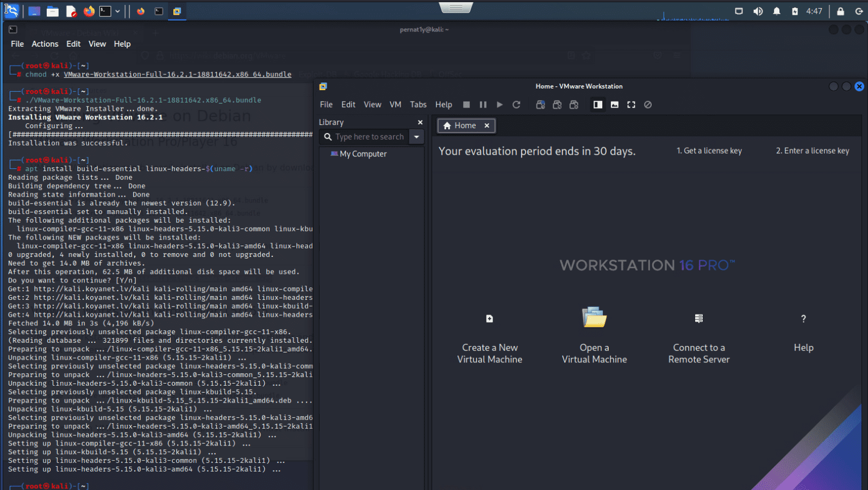Screen dimensions: 868x490
Task: Create a New Virtual Machine
Action: [490, 319]
